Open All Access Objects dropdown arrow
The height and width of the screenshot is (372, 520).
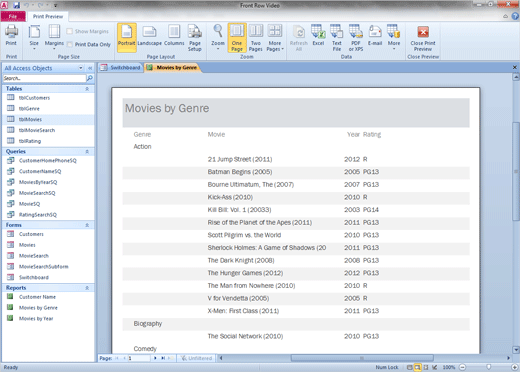[x=81, y=68]
